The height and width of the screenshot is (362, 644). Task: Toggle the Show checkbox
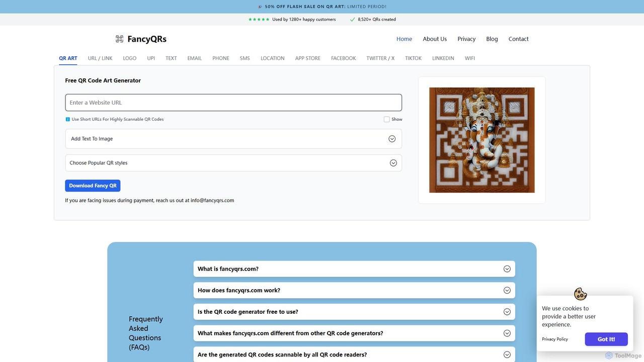tap(386, 119)
